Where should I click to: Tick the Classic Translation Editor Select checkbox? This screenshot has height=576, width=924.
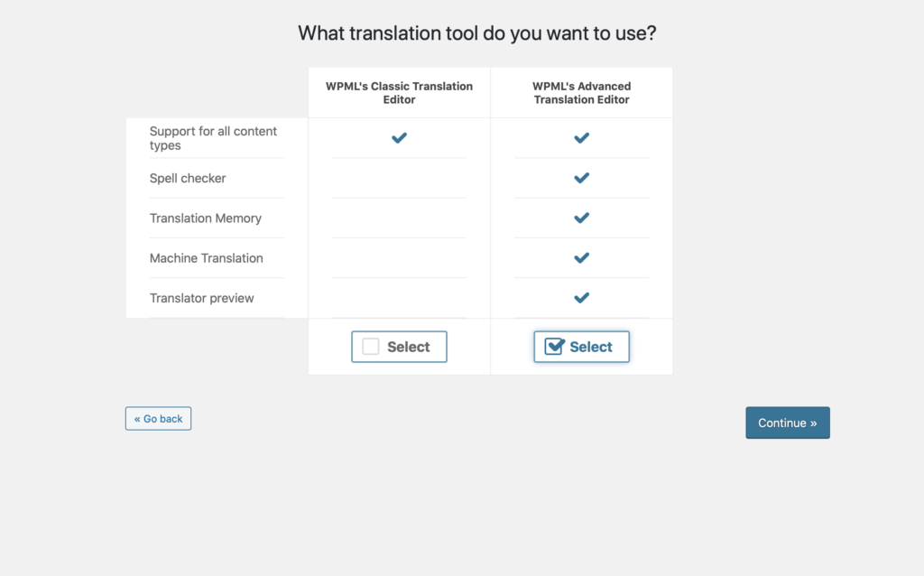371,347
